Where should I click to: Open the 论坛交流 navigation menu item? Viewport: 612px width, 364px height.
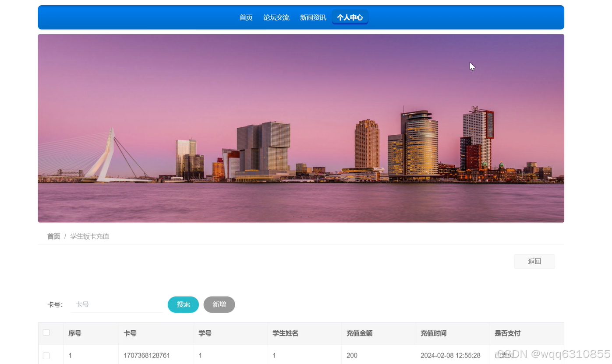[x=276, y=17]
